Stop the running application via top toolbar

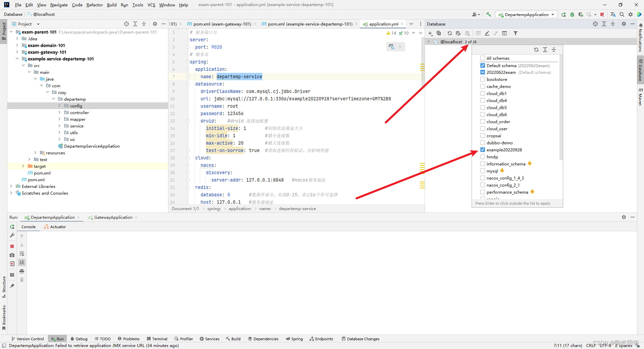(x=602, y=14)
